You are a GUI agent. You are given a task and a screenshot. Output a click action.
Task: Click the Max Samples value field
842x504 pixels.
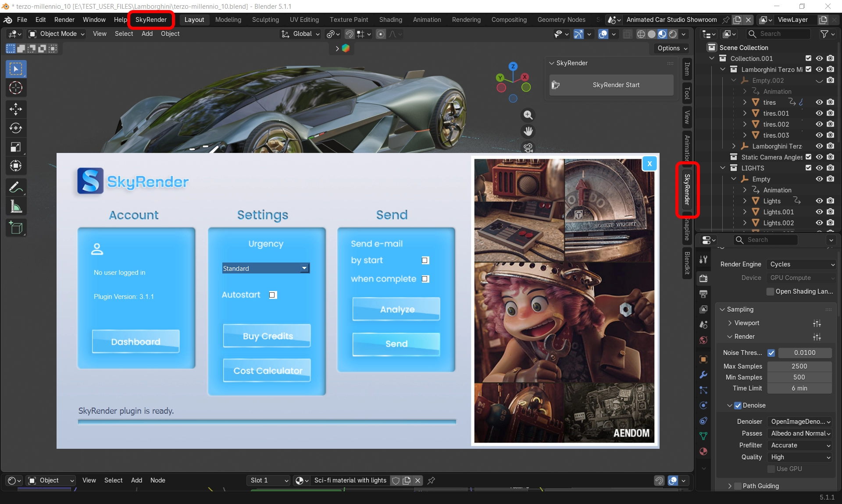click(x=799, y=366)
